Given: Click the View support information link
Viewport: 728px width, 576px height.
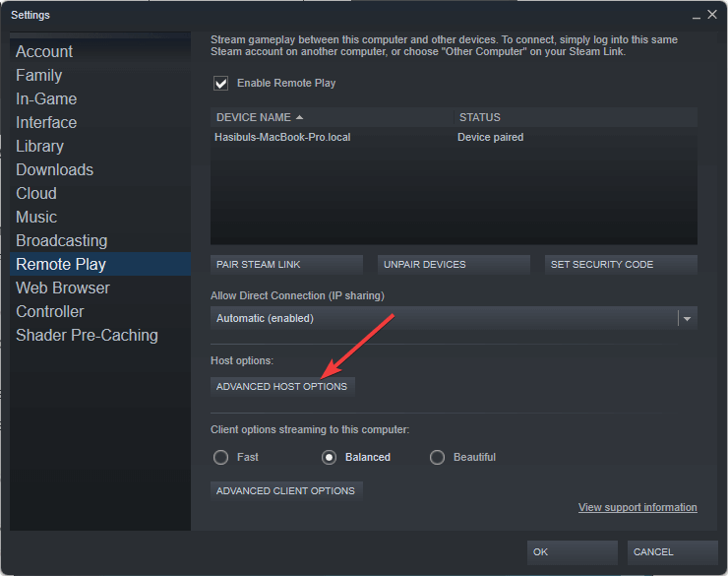Looking at the screenshot, I should click(637, 508).
